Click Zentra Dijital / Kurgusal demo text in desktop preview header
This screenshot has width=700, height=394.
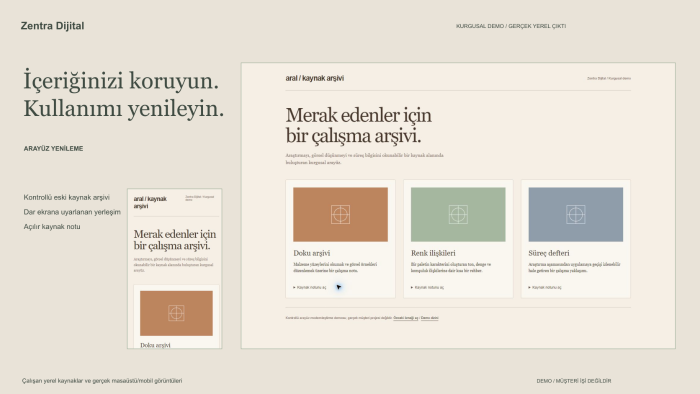[609, 79]
